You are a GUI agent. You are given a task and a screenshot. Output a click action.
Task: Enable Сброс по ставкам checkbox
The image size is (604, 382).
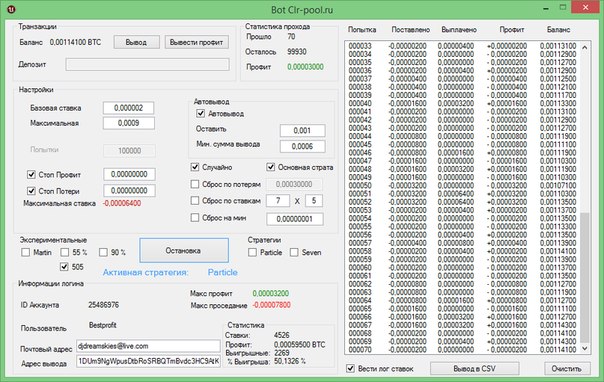coord(195,201)
